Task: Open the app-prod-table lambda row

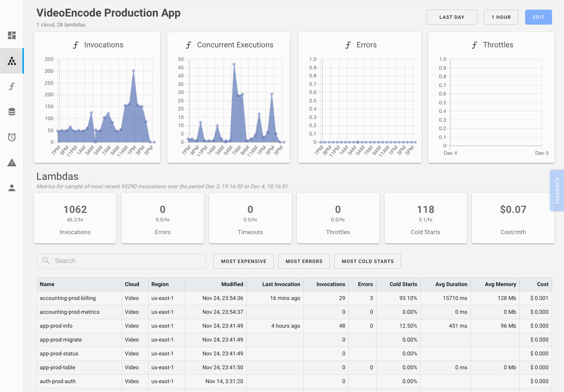Action: click(x=294, y=367)
